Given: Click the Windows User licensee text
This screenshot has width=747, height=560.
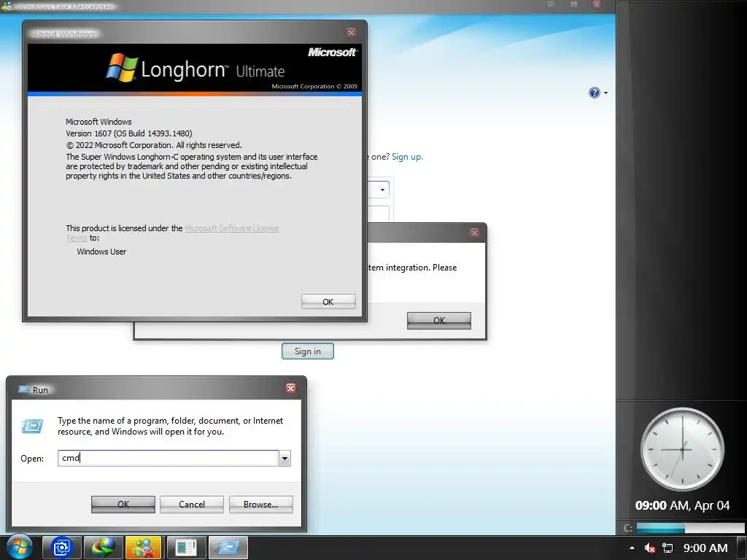Looking at the screenshot, I should point(101,252).
